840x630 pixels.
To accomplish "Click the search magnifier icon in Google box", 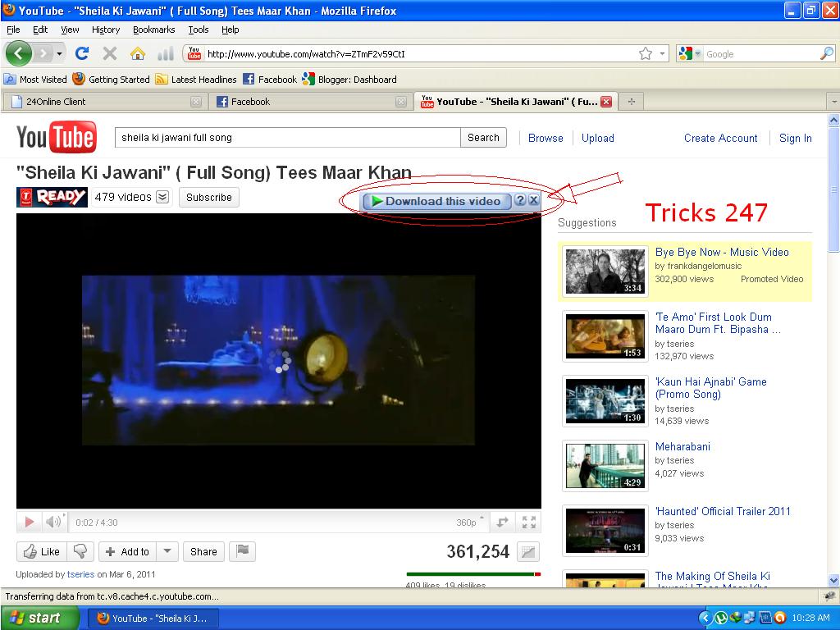I will pyautogui.click(x=827, y=53).
